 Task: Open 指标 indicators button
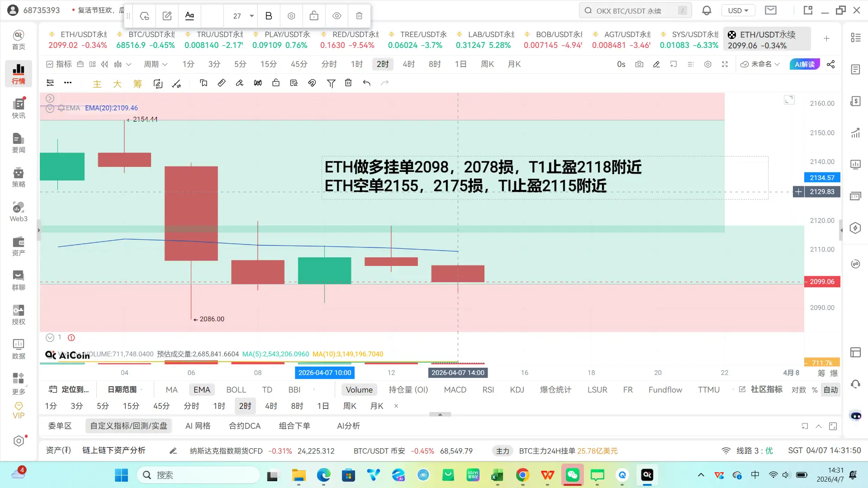pyautogui.click(x=59, y=64)
